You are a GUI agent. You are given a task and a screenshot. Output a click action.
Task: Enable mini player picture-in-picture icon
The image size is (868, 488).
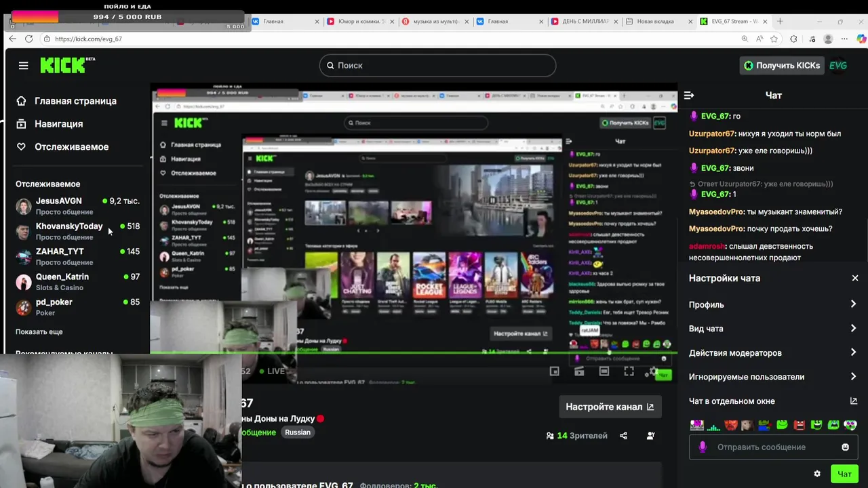coord(554,371)
